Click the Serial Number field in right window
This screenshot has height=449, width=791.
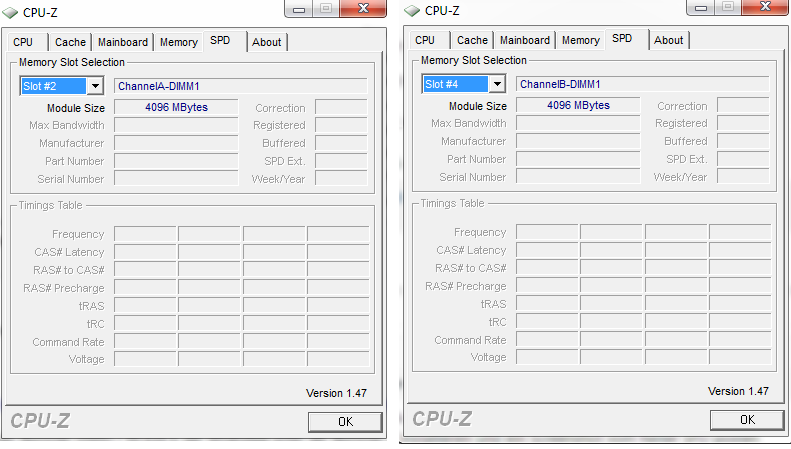(x=578, y=177)
